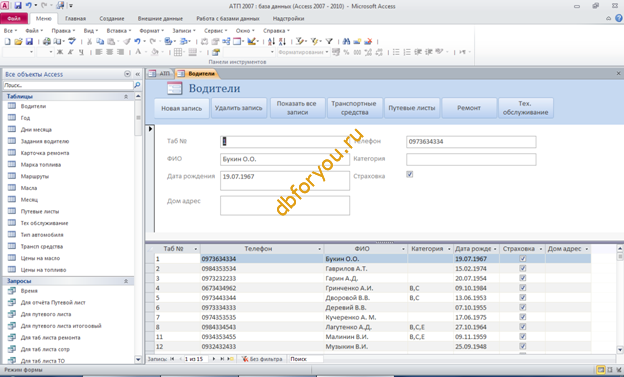624x377 pixels.
Task: Click the Delete record icon with red X
Action: click(368, 41)
